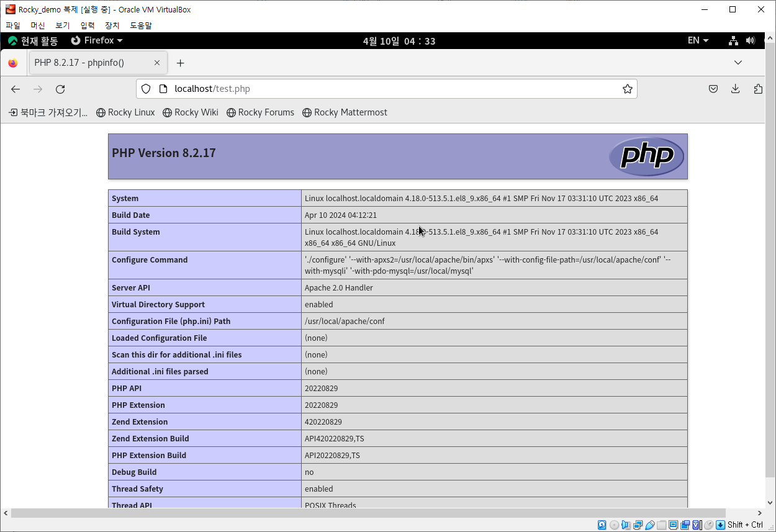The width and height of the screenshot is (776, 532).
Task: Click the Server API row label
Action: coord(130,288)
